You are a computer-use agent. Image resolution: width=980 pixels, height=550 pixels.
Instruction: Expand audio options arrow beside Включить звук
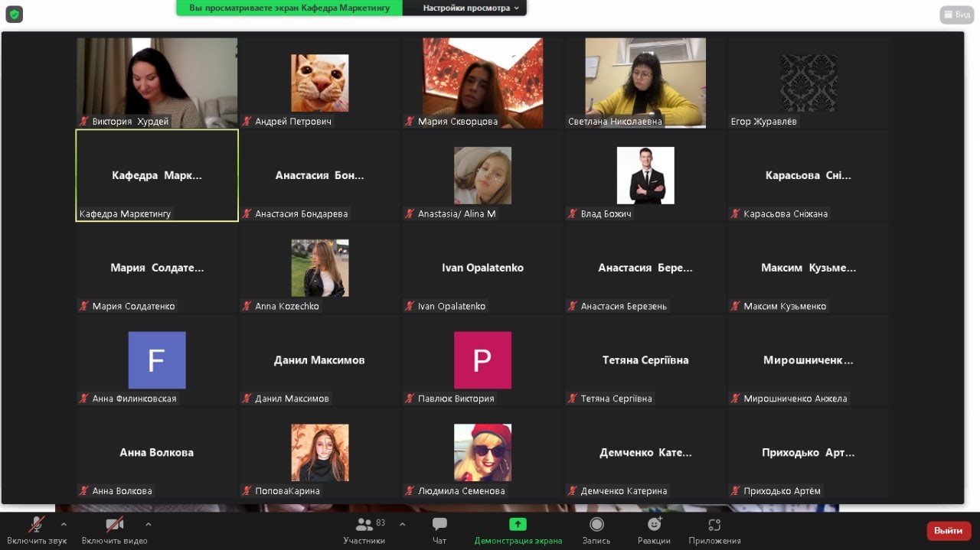[64, 525]
